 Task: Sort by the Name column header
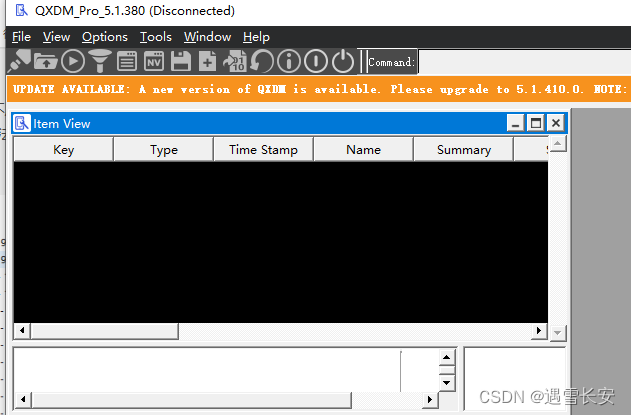click(x=363, y=149)
